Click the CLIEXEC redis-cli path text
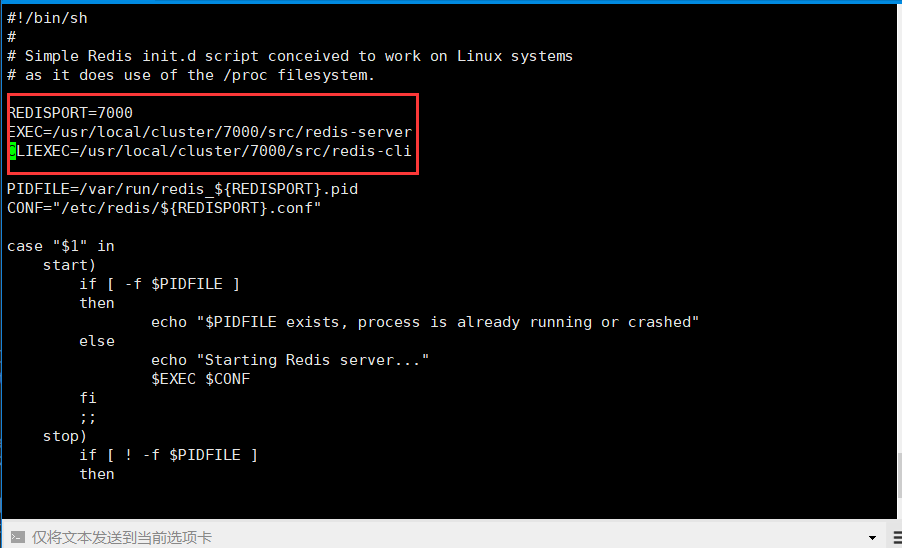The height and width of the screenshot is (548, 902). point(210,151)
